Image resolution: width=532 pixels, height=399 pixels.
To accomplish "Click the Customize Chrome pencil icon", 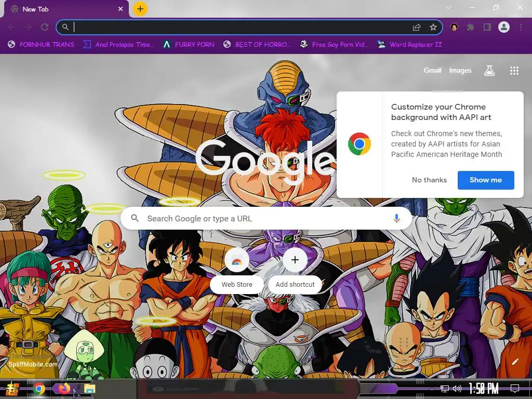I will pyautogui.click(x=515, y=362).
